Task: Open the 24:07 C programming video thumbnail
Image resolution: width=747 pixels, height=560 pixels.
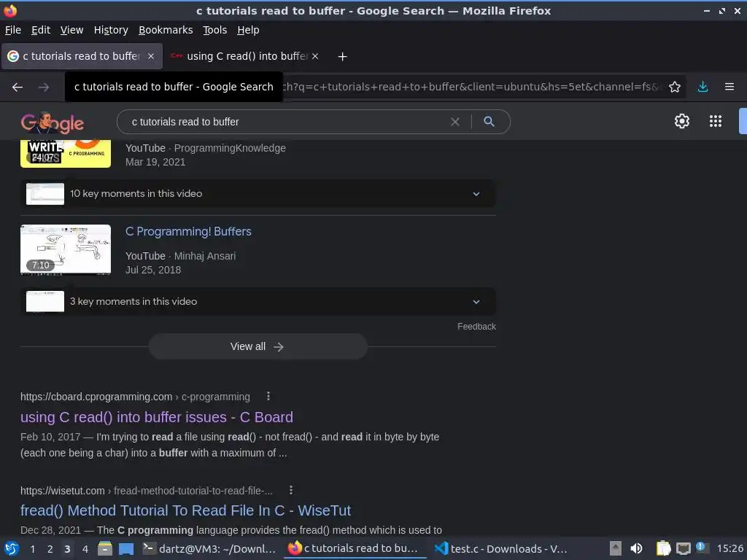Action: coord(66,153)
